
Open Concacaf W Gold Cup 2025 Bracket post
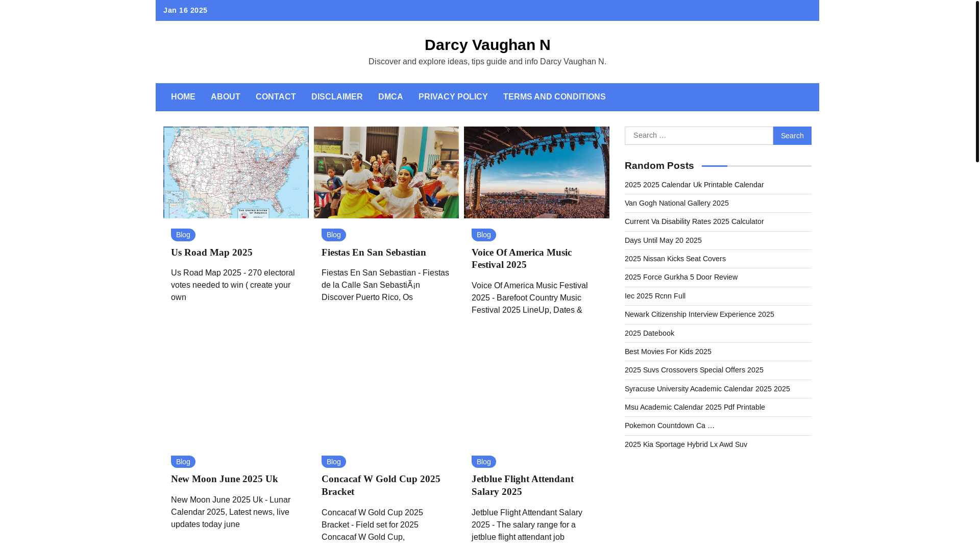[381, 485]
